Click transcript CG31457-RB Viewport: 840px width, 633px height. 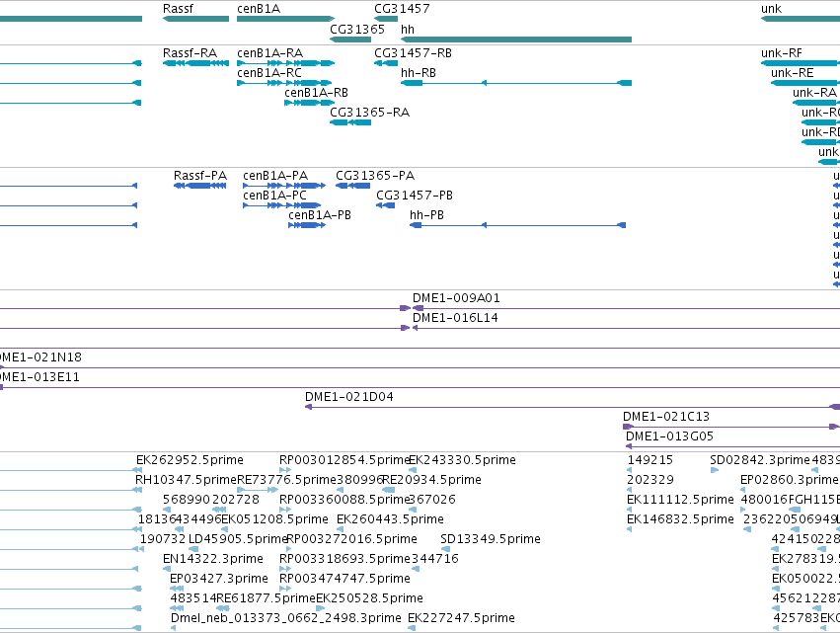[x=413, y=53]
